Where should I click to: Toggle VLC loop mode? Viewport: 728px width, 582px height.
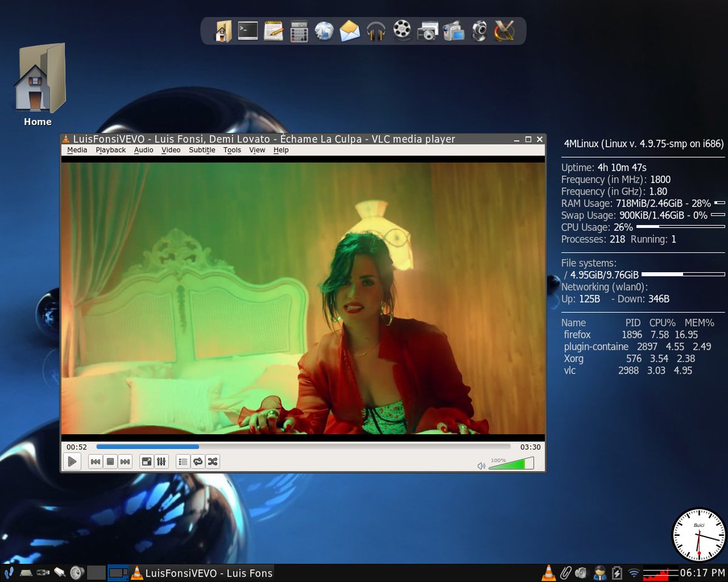tap(198, 462)
